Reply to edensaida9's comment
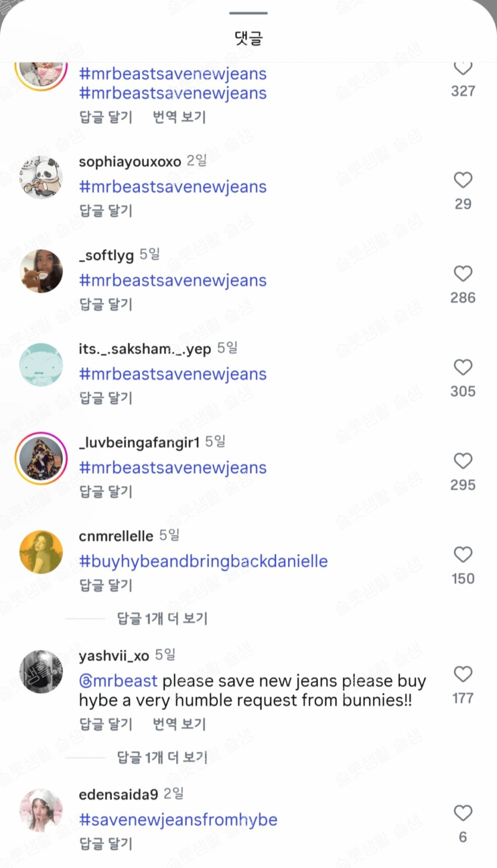The height and width of the screenshot is (868, 497). point(105,844)
